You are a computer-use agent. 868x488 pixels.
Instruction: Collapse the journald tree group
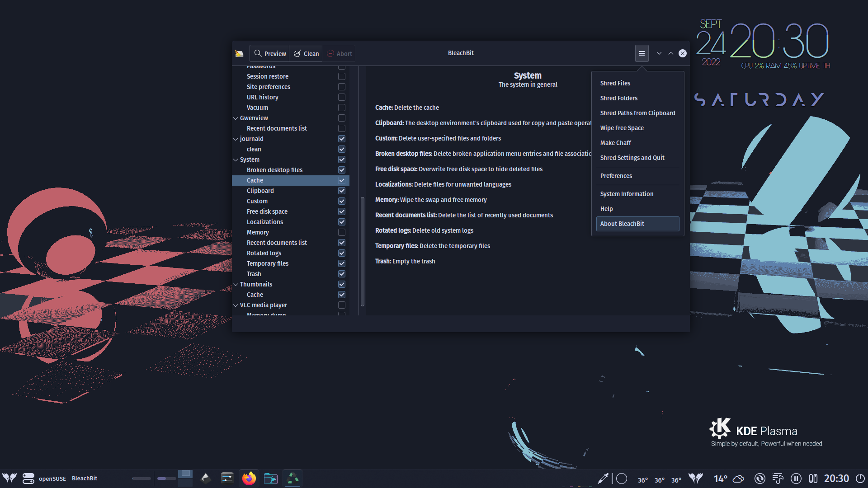(x=236, y=139)
